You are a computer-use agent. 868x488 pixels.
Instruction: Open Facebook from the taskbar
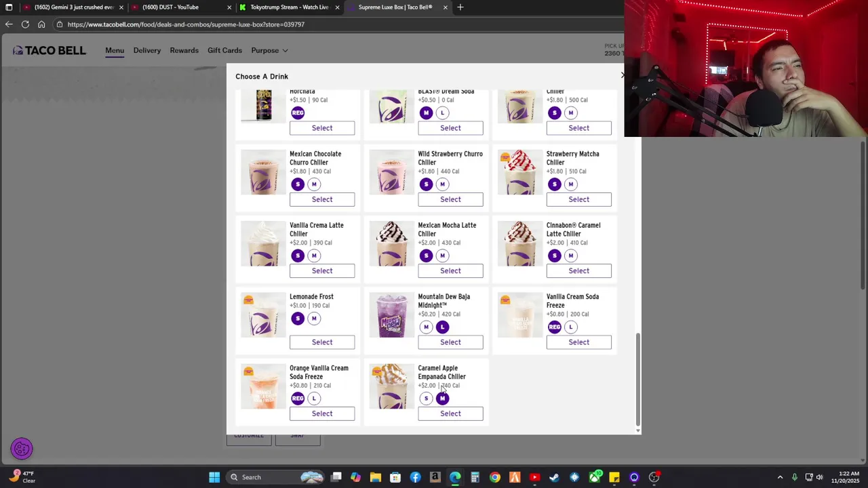pos(415,477)
